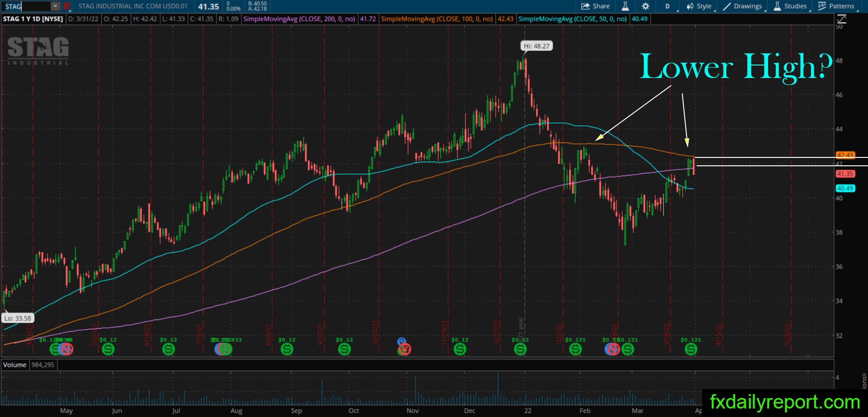This screenshot has width=868, height=417.
Task: Click the Share button
Action: (x=595, y=6)
